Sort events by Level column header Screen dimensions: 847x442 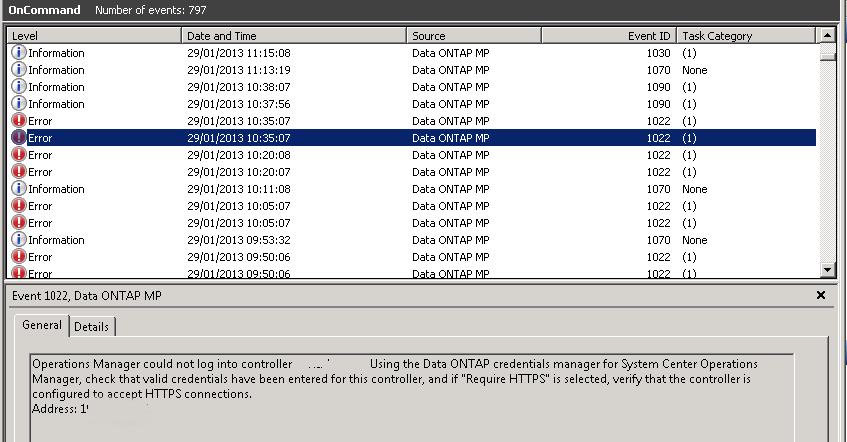[95, 36]
